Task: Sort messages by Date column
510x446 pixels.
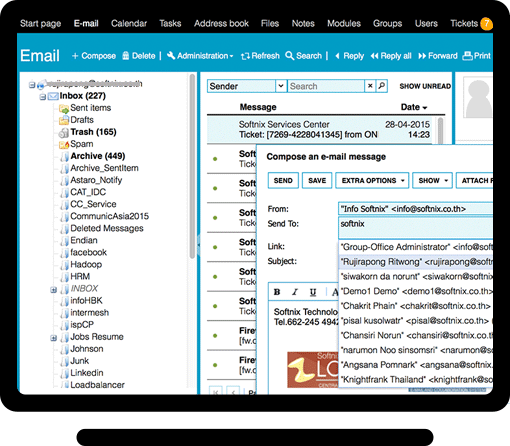Action: click(414, 107)
